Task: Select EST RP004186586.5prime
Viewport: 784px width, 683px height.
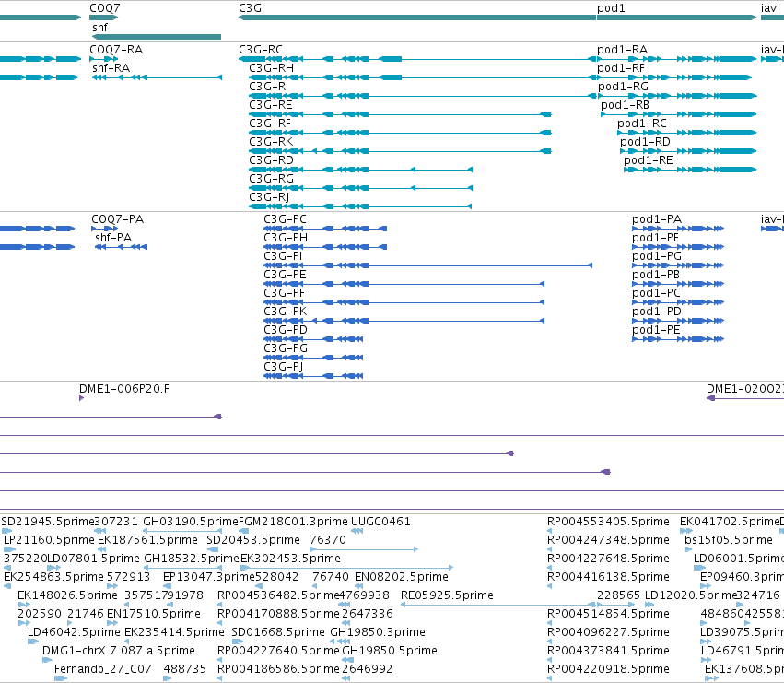Action: (278, 669)
